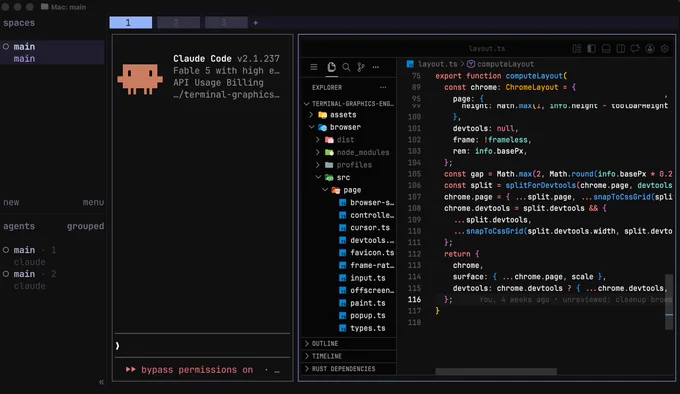Screen dimensions: 680x394
Task: Click the computeLayout symbol icon in breadcrumb
Action: [x=471, y=64]
